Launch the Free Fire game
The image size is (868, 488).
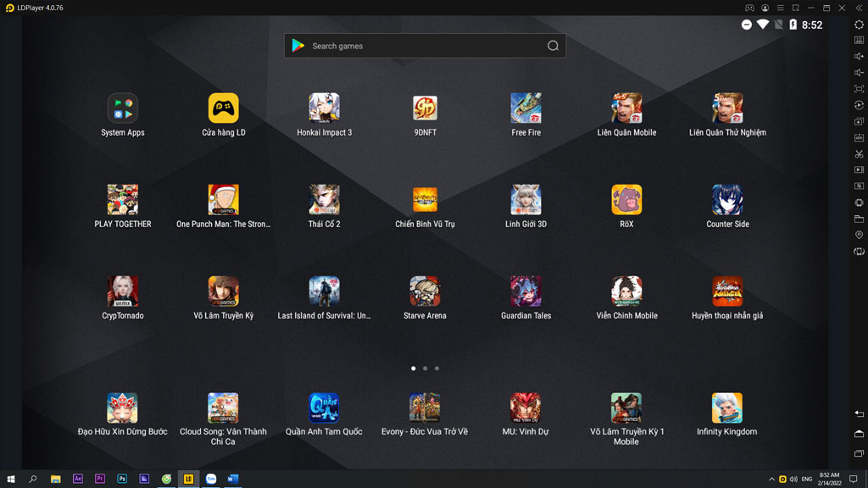(526, 108)
